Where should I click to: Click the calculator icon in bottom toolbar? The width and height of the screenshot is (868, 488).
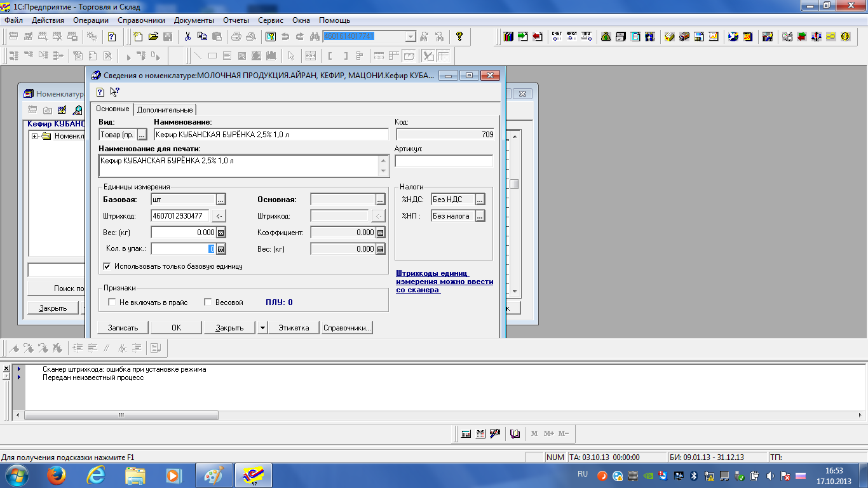[466, 434]
